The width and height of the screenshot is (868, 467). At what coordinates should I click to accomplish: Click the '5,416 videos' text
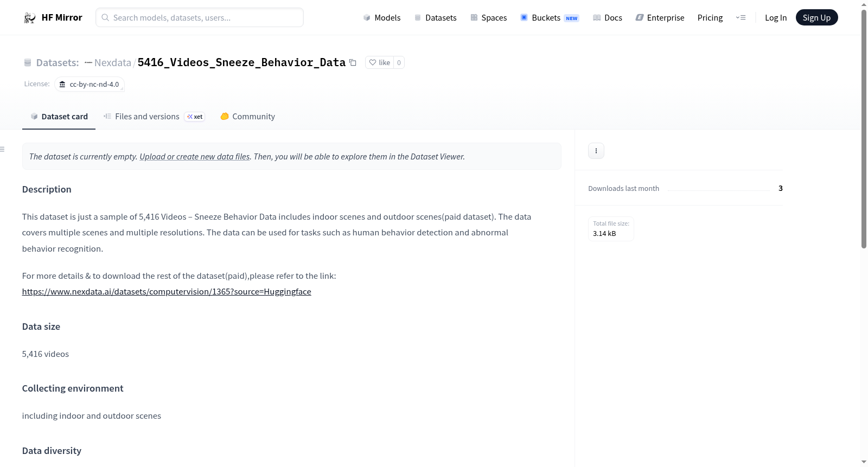(x=46, y=354)
